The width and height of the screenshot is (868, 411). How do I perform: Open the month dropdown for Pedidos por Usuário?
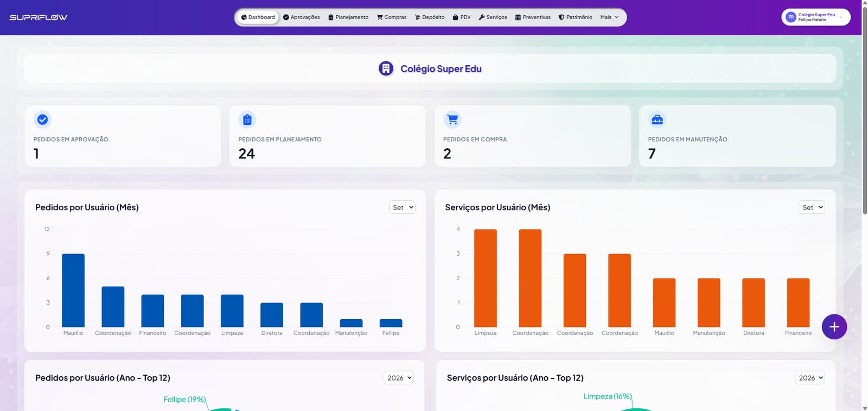tap(402, 207)
